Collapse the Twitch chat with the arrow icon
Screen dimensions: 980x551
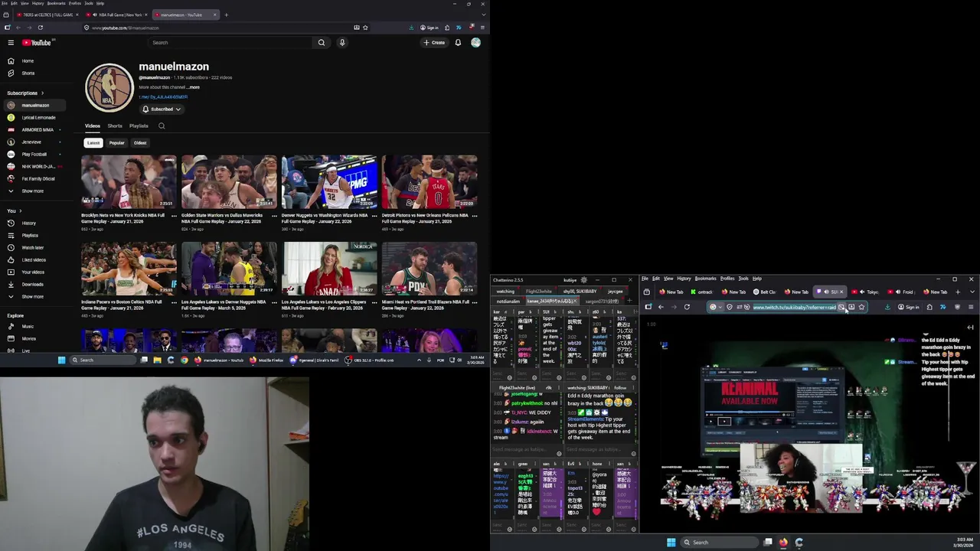[x=970, y=328]
